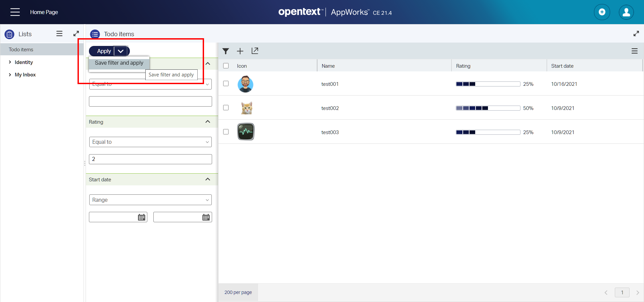Open the user profile icon
The image size is (644, 302).
coord(626,12)
